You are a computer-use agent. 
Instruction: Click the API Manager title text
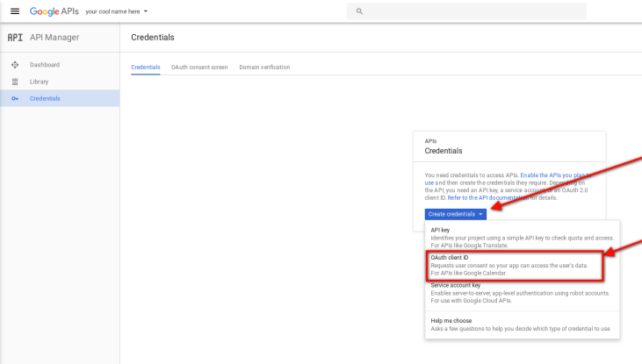point(54,38)
